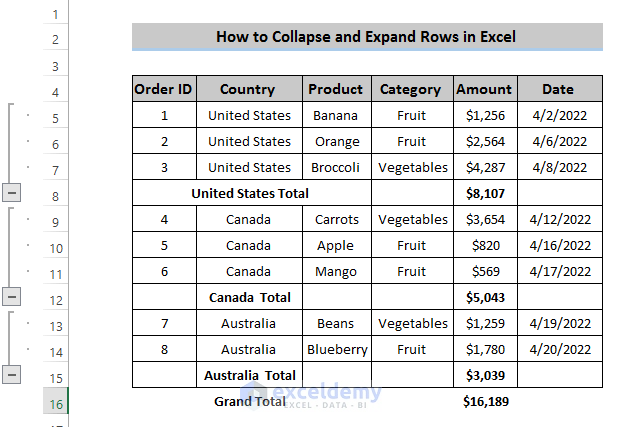Viewport: 622px width, 427px height.
Task: Select the Blueberry product cell
Action: [x=336, y=349]
